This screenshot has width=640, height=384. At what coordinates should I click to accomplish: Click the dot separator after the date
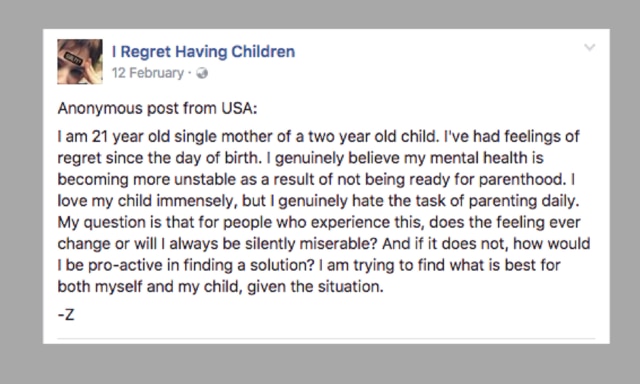click(189, 73)
